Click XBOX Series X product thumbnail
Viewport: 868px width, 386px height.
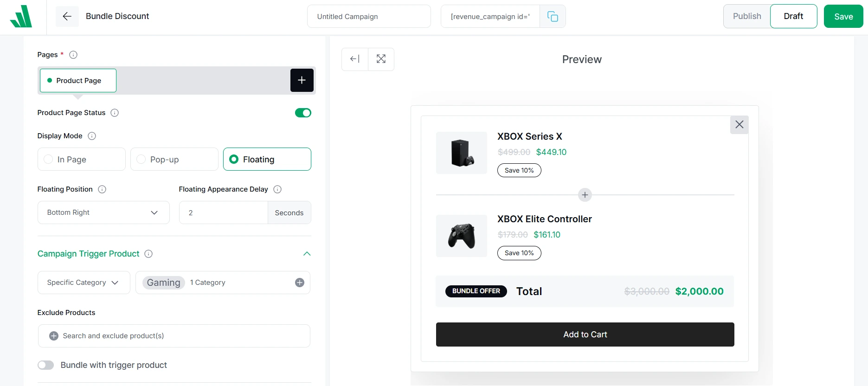(462, 153)
